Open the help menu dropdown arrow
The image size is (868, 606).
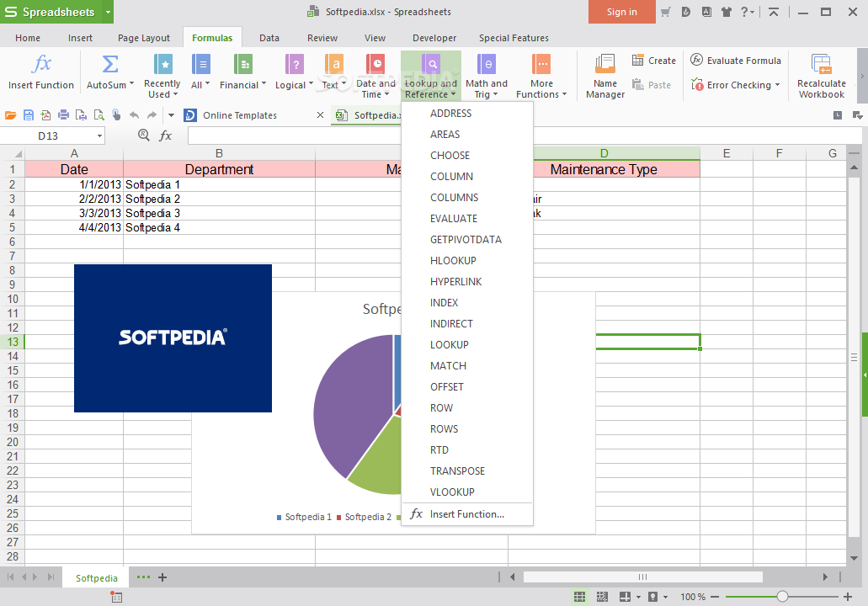point(753,12)
